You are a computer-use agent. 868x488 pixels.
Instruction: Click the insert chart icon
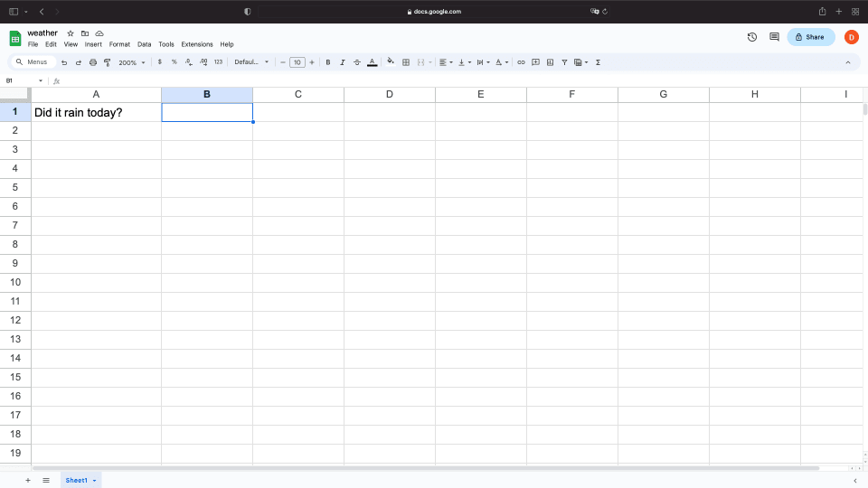tap(550, 62)
